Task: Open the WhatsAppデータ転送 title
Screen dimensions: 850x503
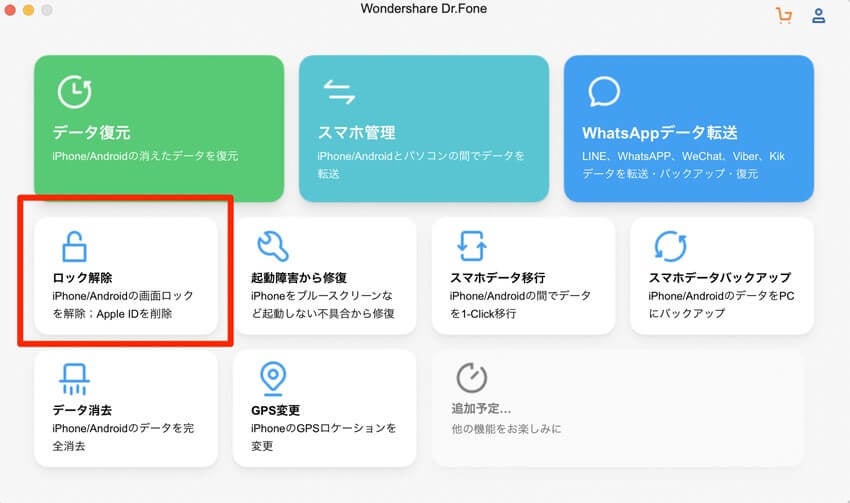Action: click(659, 133)
